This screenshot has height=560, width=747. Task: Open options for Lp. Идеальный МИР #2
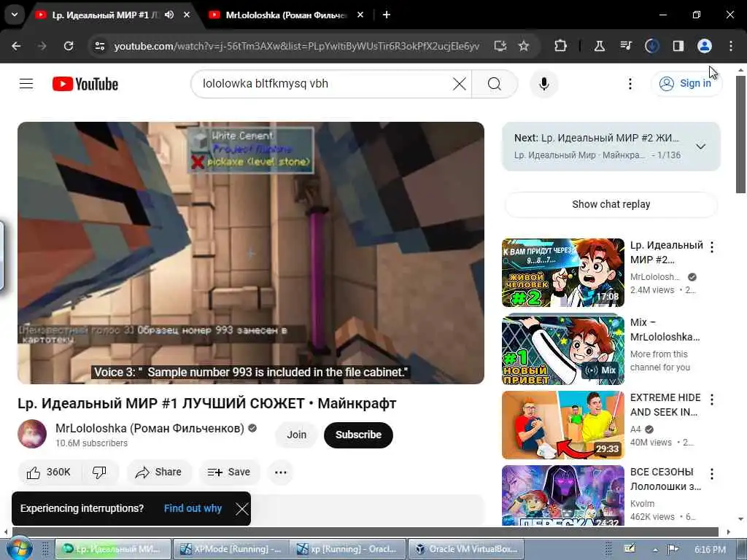(x=712, y=246)
